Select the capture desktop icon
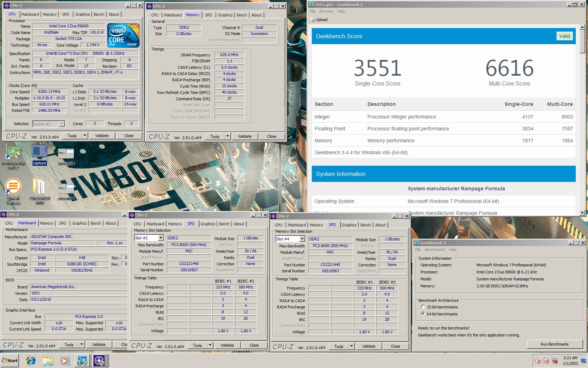The width and height of the screenshot is (588, 368). [39, 155]
